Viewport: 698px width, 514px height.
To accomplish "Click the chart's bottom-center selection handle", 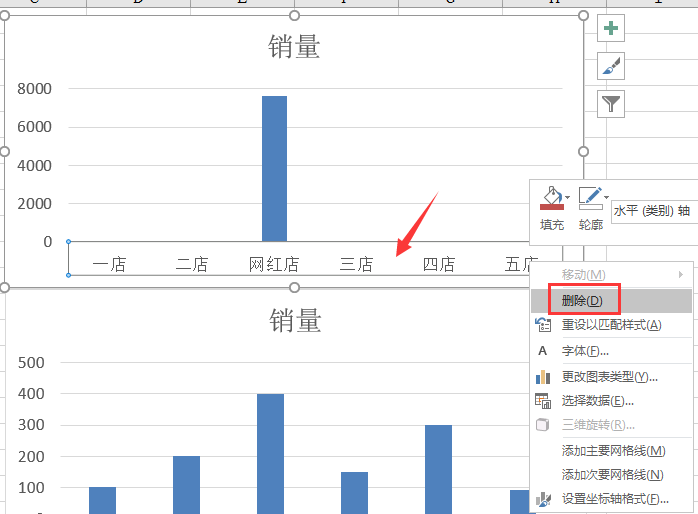I will coord(294,287).
